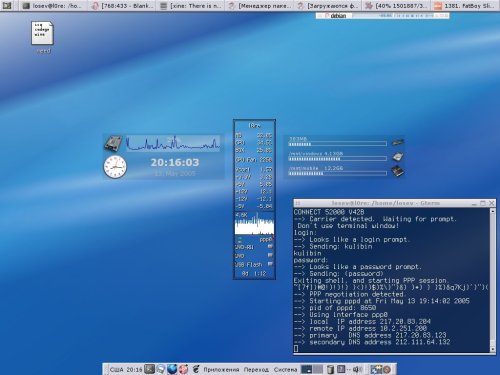Click the red round launcher icon in bottom panel

pyautogui.click(x=183, y=369)
